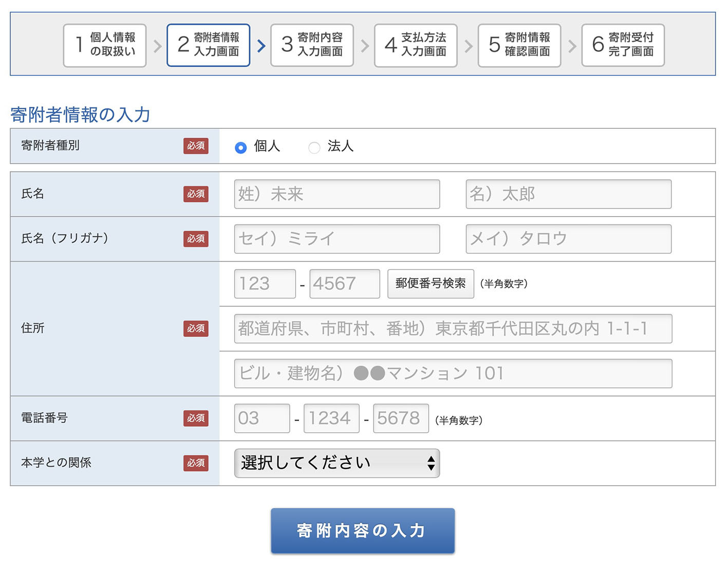Click the 都道府県、市町村、番地 address field
The width and height of the screenshot is (728, 564).
point(453,329)
